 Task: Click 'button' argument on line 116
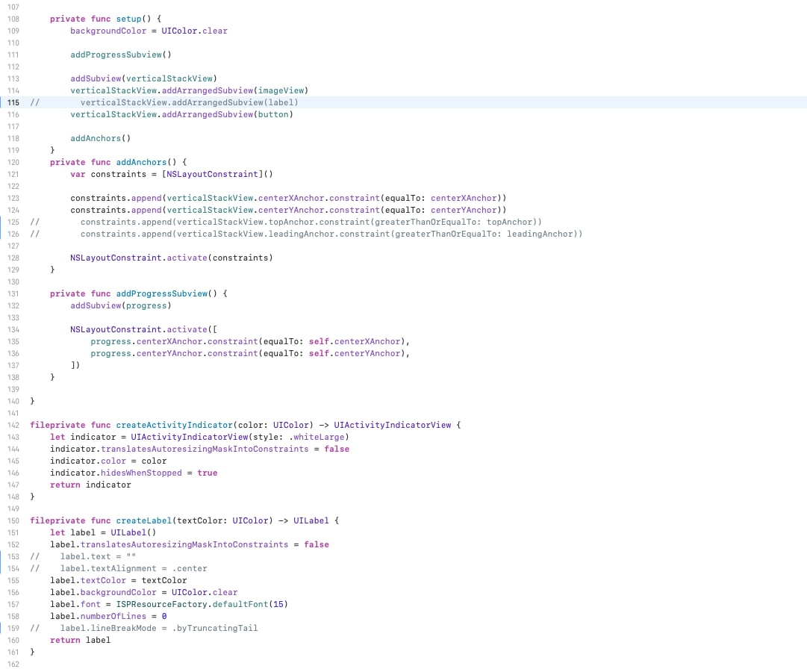[x=273, y=114]
